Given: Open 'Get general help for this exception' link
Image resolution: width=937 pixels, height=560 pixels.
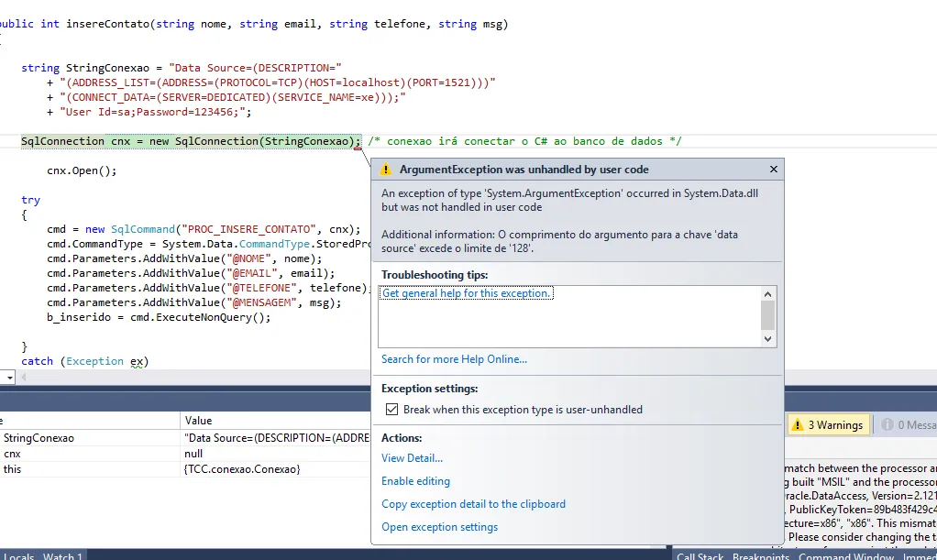Looking at the screenshot, I should click(x=467, y=293).
